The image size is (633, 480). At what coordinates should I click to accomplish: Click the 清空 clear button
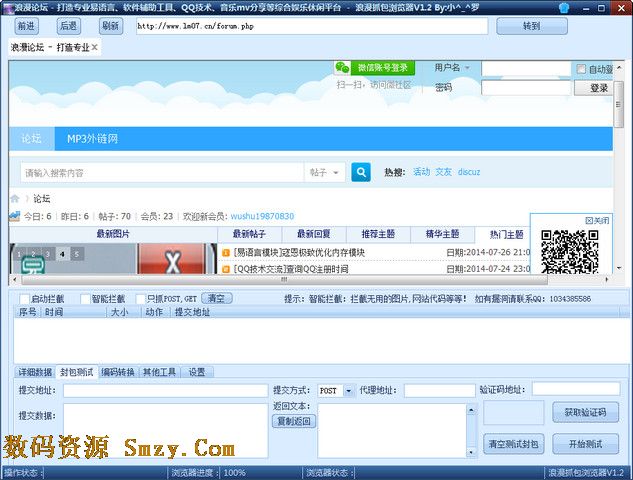[x=217, y=298]
